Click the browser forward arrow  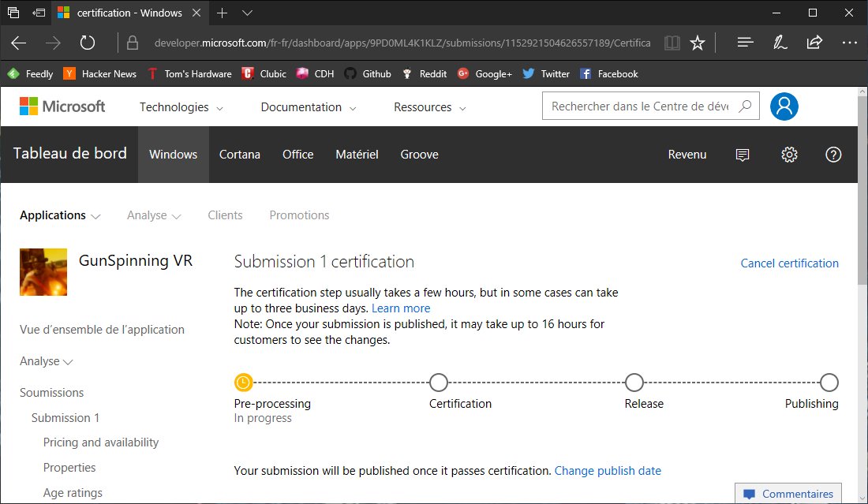53,43
